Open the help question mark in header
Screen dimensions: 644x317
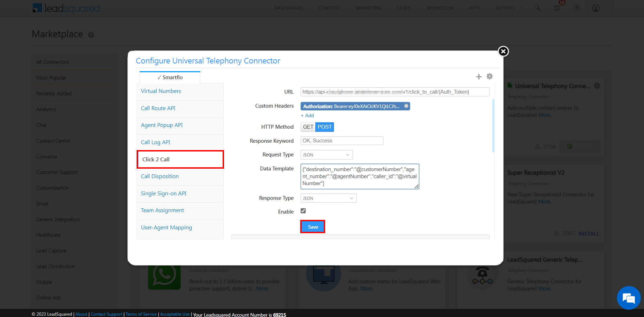click(577, 8)
